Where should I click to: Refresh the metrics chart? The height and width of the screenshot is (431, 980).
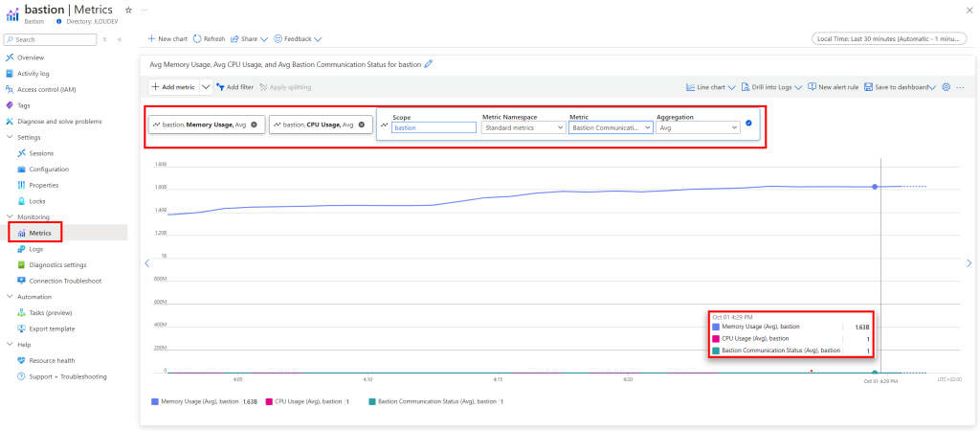(x=209, y=38)
